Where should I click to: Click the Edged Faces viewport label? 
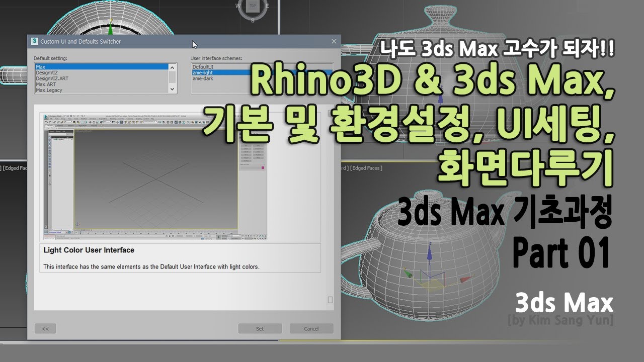pos(366,168)
